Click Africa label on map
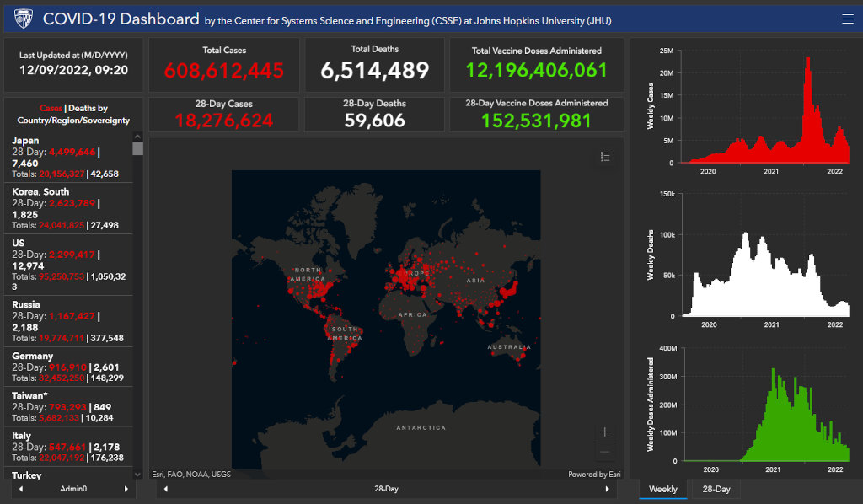Screen dimensions: 863x504 pos(413,314)
